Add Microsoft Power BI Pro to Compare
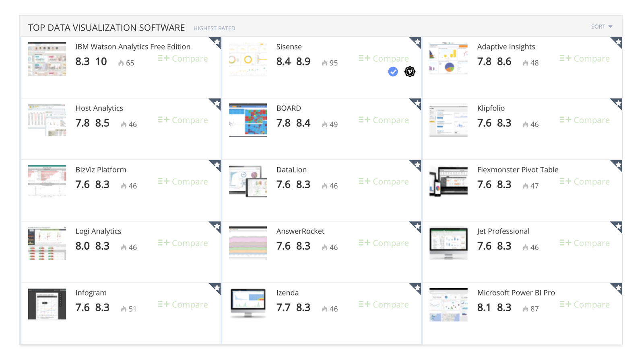644x359 pixels. 584,305
